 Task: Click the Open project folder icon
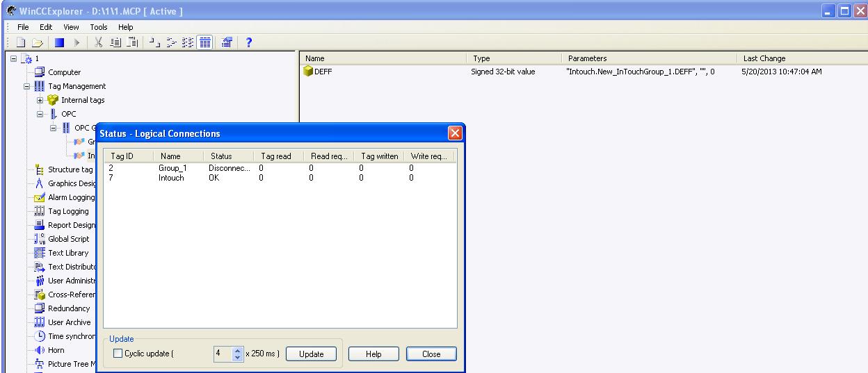click(x=36, y=44)
